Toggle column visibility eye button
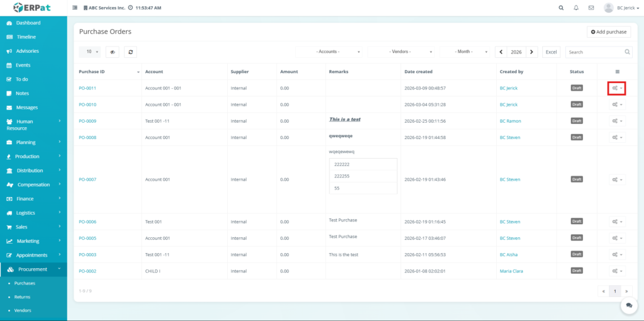This screenshot has height=321, width=644. pos(112,52)
